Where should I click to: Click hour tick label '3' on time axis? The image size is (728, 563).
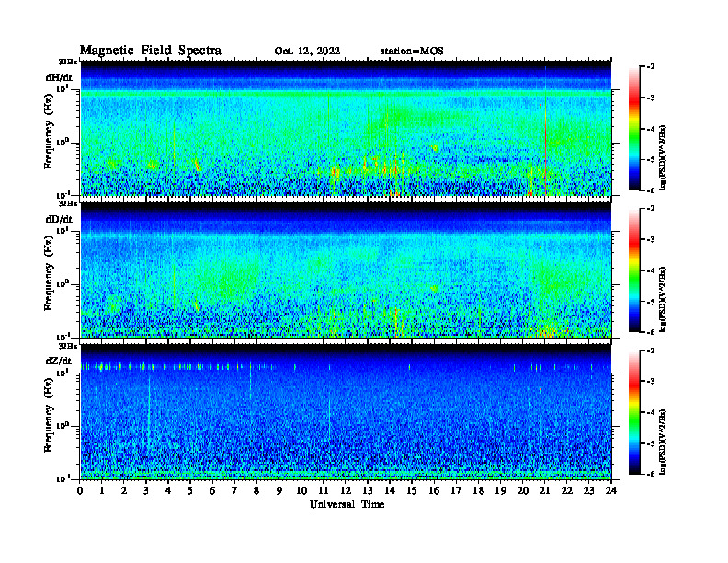(146, 490)
